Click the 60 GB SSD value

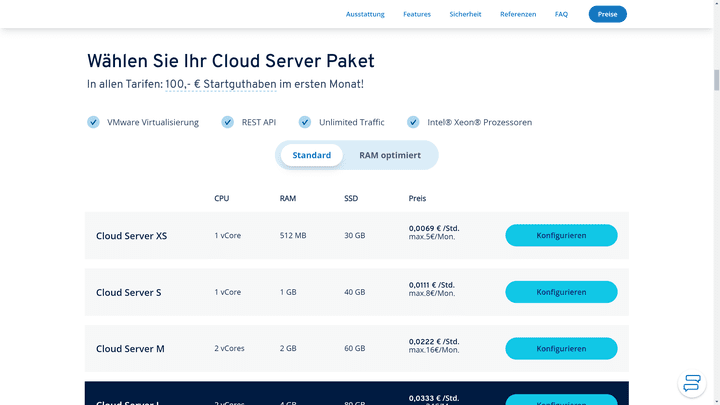(355, 349)
